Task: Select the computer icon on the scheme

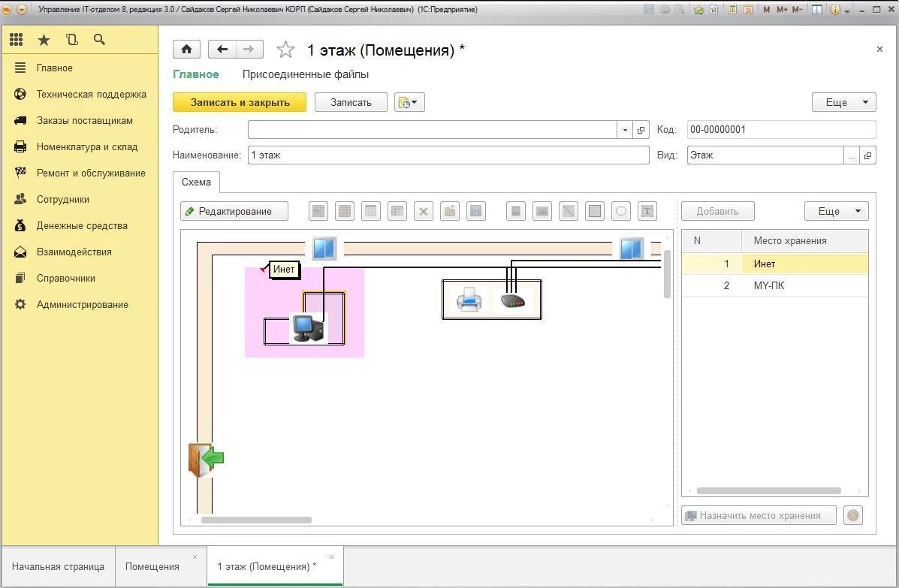Action: [x=308, y=328]
